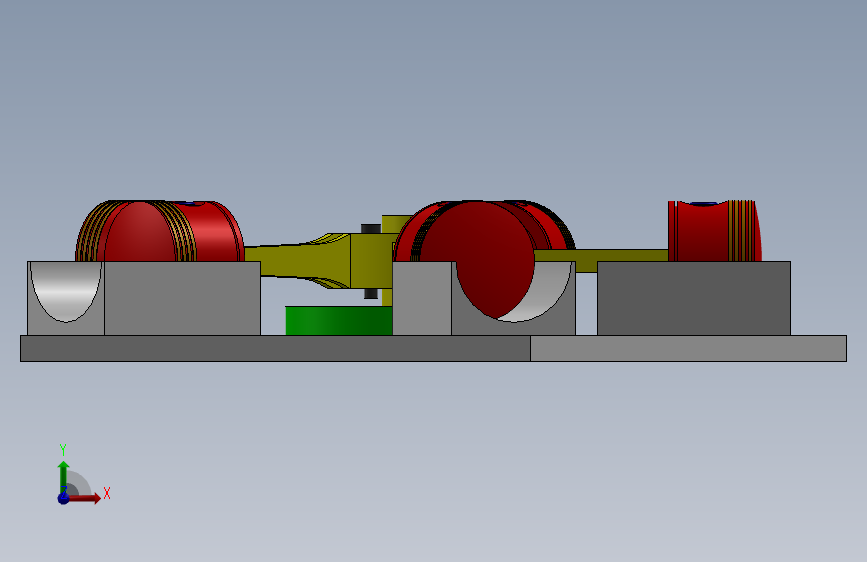The height and width of the screenshot is (562, 867).
Task: Select the bottom black pin under yellow joint
Action: [370, 294]
